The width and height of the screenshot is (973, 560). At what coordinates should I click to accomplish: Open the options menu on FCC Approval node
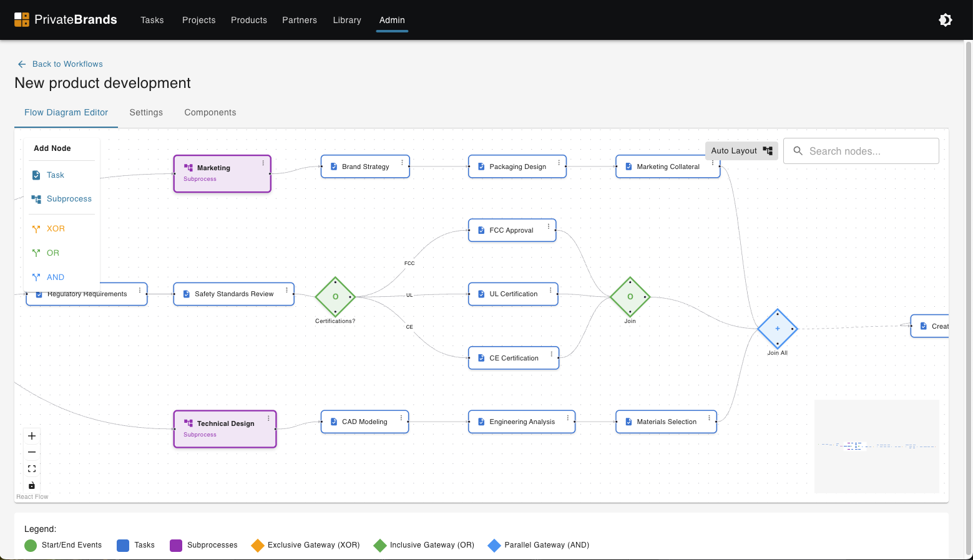click(x=548, y=226)
